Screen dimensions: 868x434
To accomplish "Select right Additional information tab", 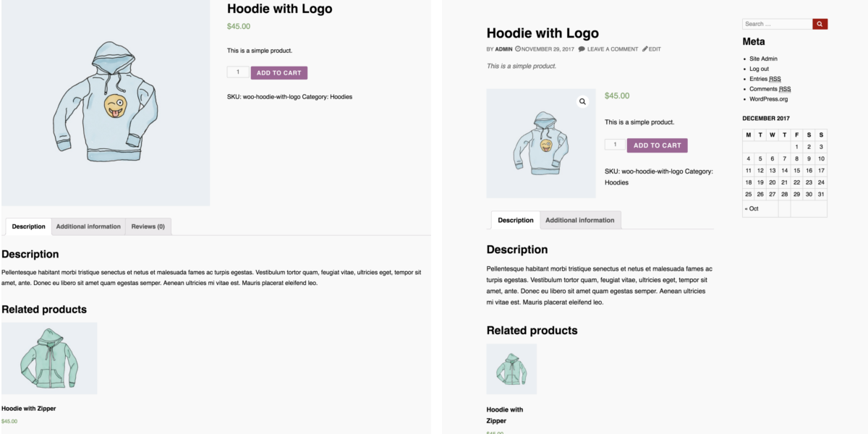I will 580,220.
